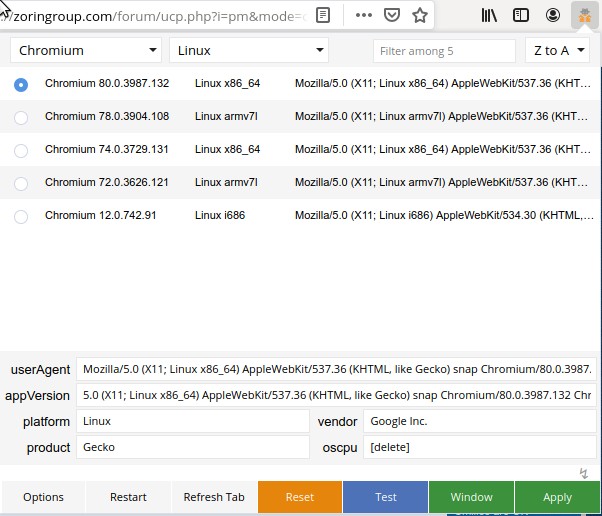Open page actions three-dot menu

(364, 15)
